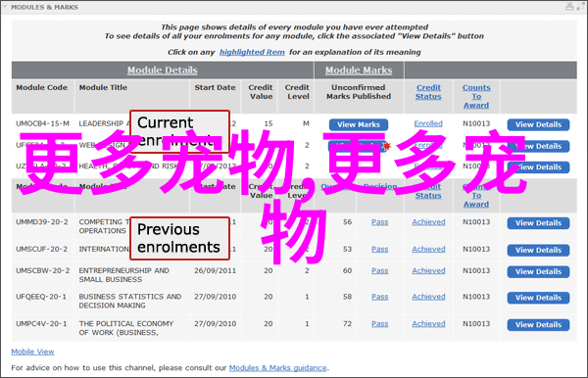The image size is (588, 378).
Task: Click start date 27/09/2010 for UFQEEQ-20-1
Action: pyautogui.click(x=215, y=297)
